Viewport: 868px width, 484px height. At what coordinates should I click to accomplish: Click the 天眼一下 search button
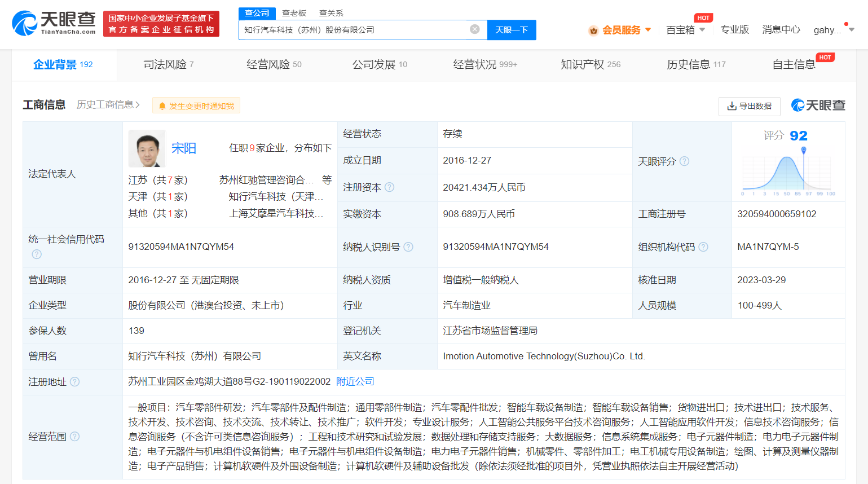point(512,30)
